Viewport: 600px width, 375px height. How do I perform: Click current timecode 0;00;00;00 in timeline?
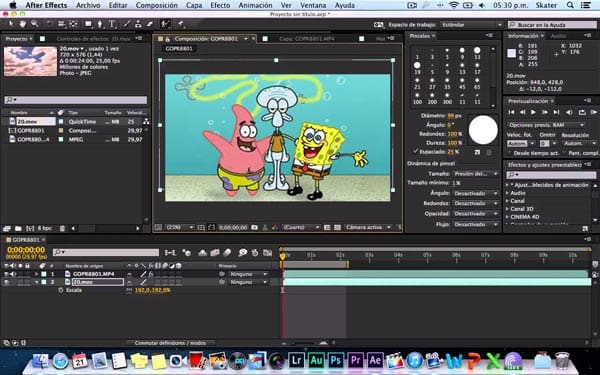[26, 250]
